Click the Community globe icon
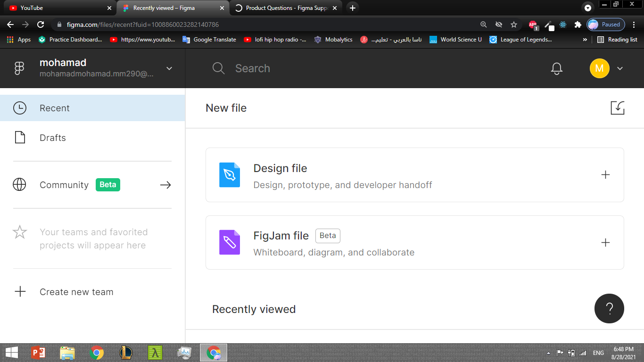644x362 pixels. coord(19,185)
